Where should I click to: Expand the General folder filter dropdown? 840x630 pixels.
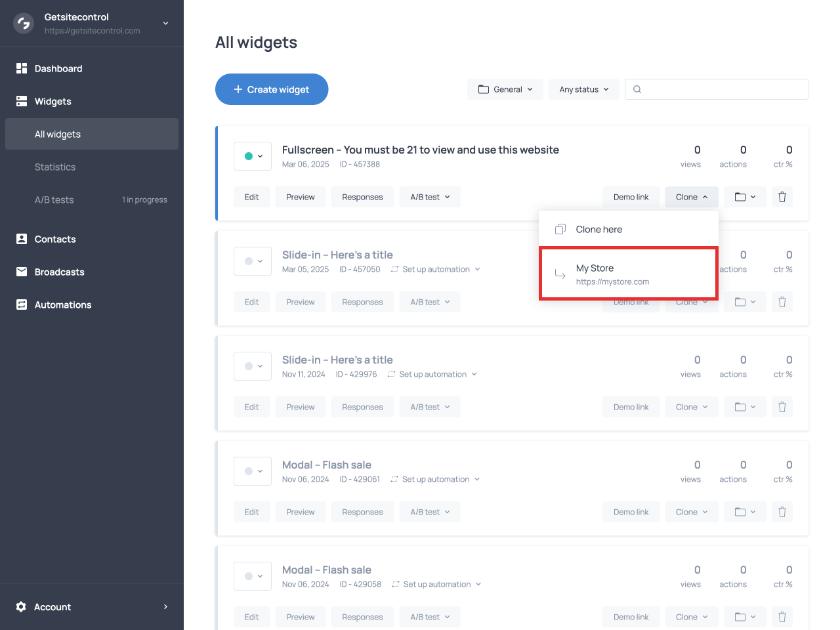tap(505, 89)
